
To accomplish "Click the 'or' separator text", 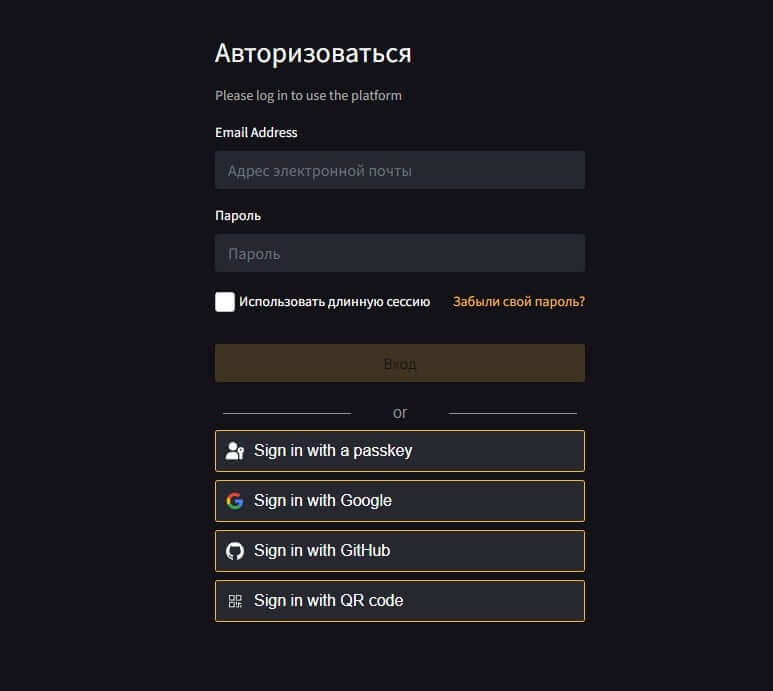I will (x=400, y=412).
